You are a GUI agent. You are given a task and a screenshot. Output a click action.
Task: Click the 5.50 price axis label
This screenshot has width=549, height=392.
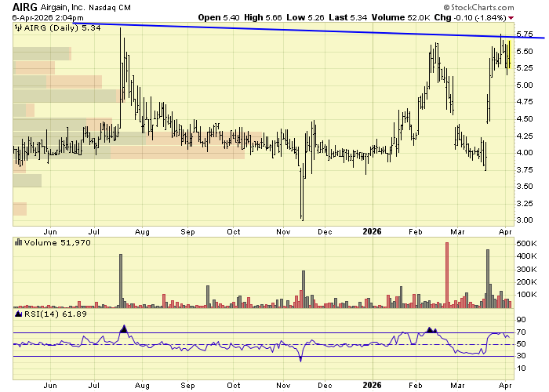click(x=525, y=51)
